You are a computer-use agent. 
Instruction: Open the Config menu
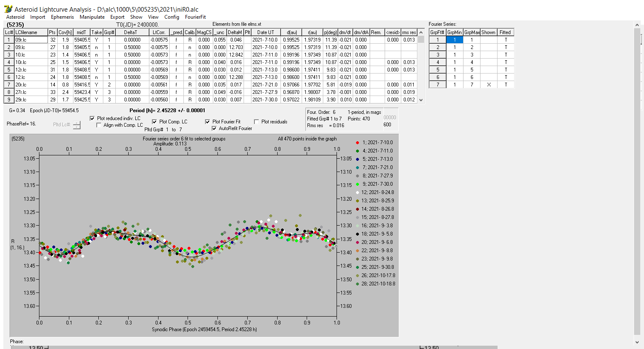[x=172, y=17]
